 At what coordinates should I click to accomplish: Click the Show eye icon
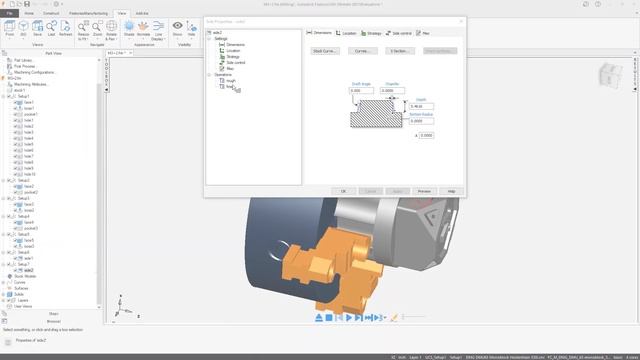(x=178, y=26)
